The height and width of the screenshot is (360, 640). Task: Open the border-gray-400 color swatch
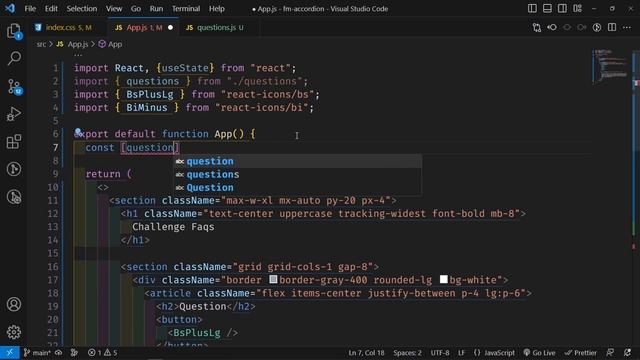(x=273, y=279)
